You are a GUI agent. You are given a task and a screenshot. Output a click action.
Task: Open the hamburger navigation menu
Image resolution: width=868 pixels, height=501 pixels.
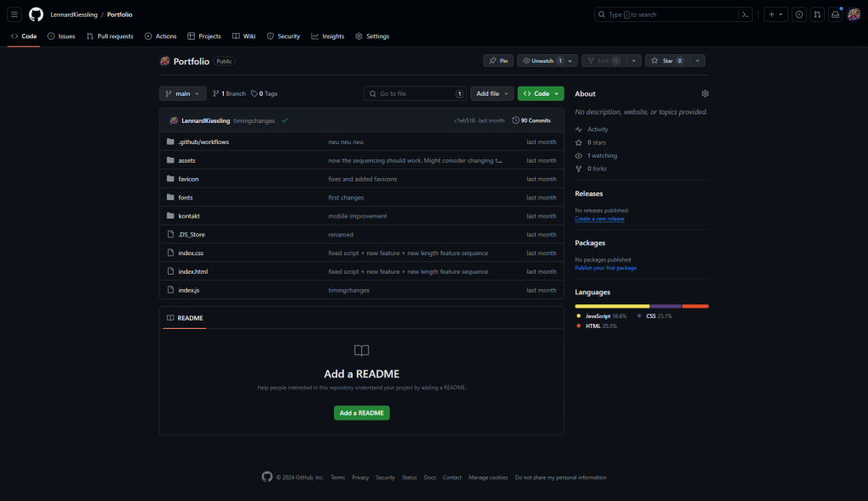14,14
